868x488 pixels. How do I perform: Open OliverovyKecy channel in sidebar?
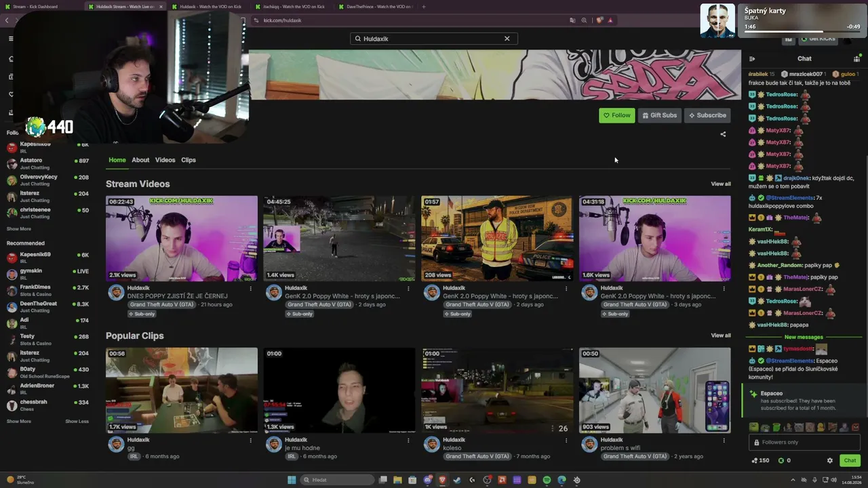pos(47,180)
